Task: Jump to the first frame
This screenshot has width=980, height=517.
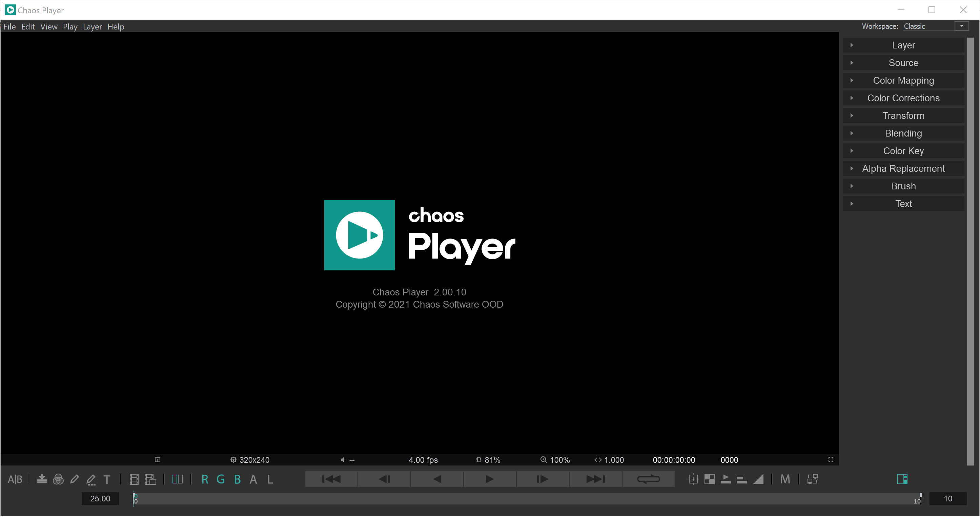Action: pos(331,479)
